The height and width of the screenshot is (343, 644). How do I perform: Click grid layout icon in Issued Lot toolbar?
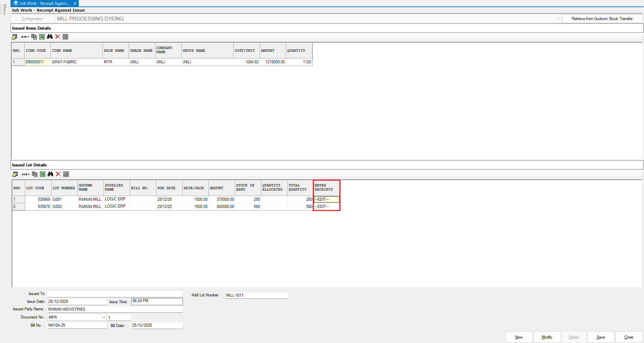[66, 174]
